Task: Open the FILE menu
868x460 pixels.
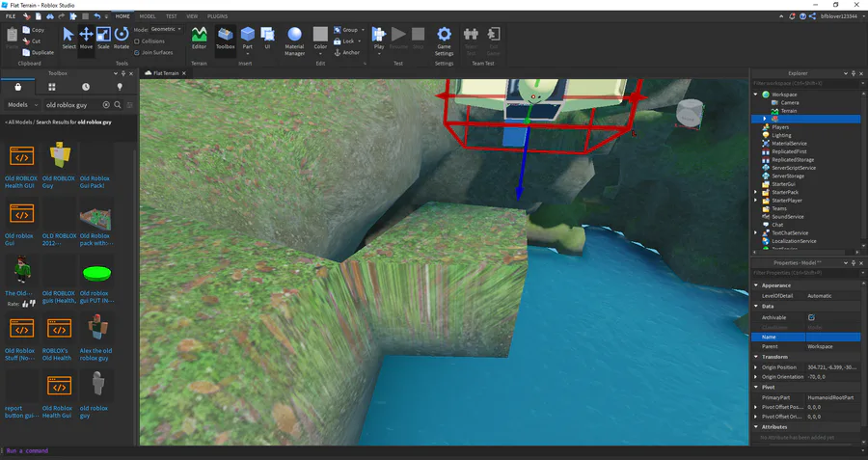Action: (11, 16)
